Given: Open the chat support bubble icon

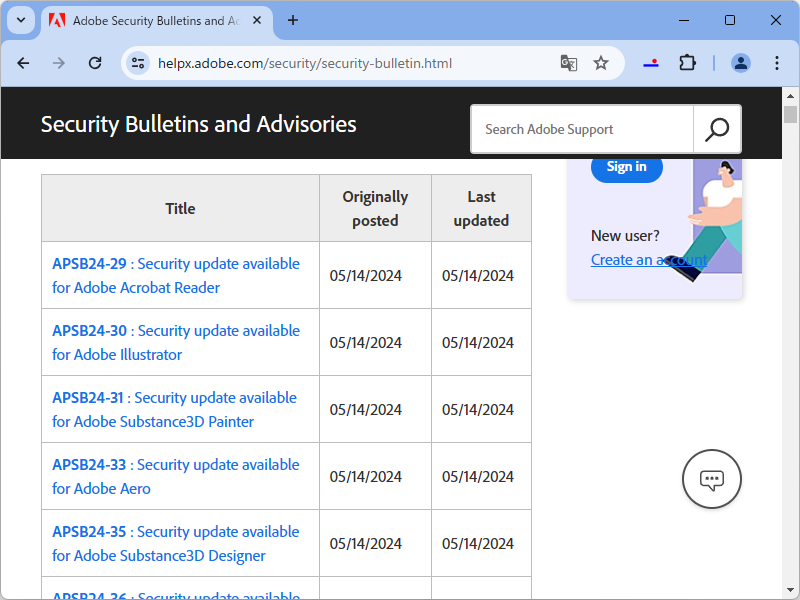Looking at the screenshot, I should tap(711, 479).
